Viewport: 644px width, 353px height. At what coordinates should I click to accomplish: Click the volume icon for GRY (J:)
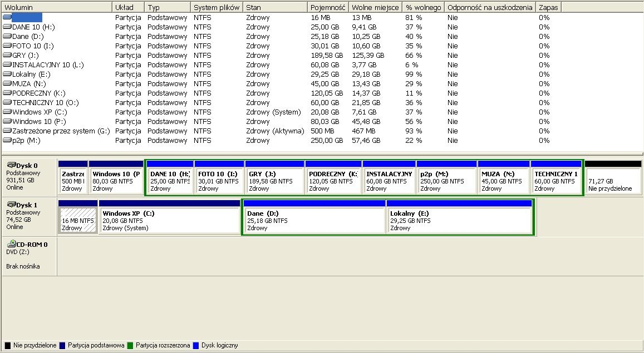(x=7, y=56)
